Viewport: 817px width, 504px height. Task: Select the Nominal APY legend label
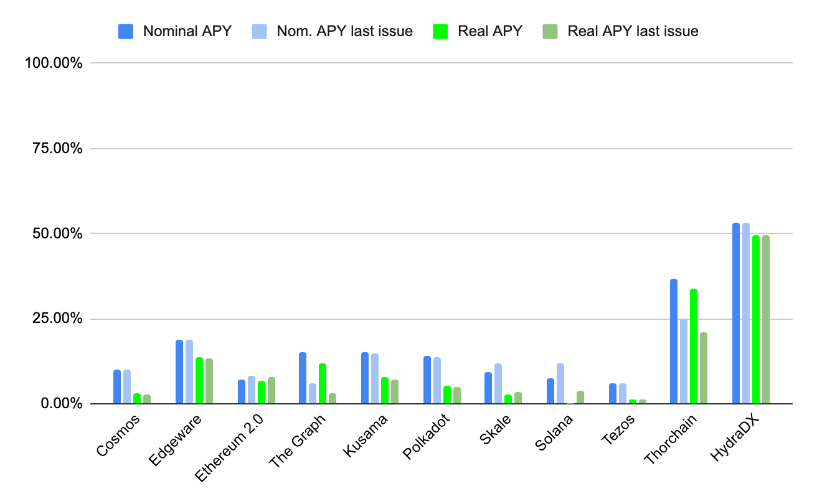(x=187, y=31)
